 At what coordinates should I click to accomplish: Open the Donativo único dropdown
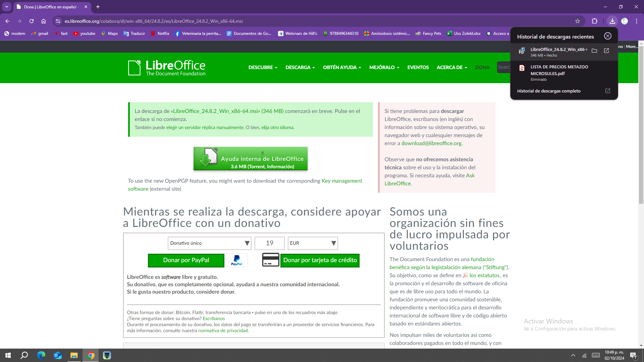click(210, 243)
